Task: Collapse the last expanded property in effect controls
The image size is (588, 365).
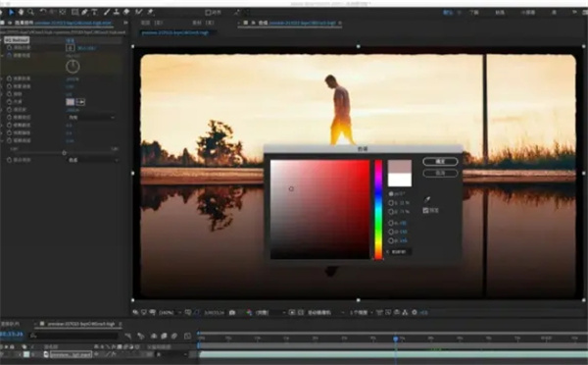Action: 2,140
